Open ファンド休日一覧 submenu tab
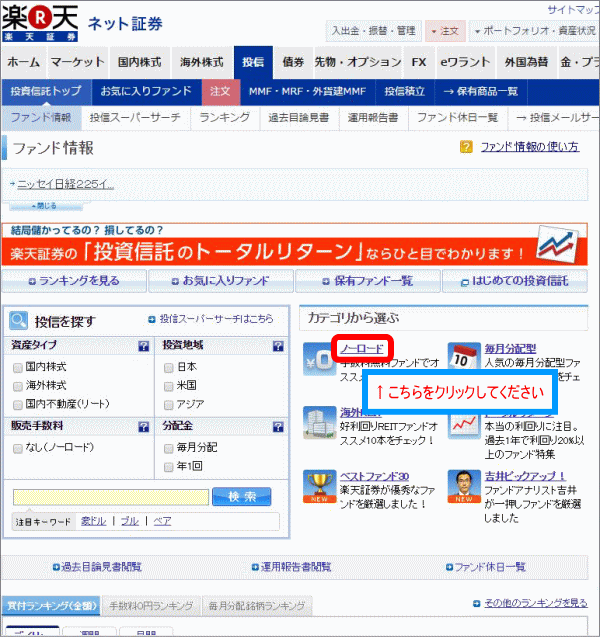The width and height of the screenshot is (600, 637). 457,118
